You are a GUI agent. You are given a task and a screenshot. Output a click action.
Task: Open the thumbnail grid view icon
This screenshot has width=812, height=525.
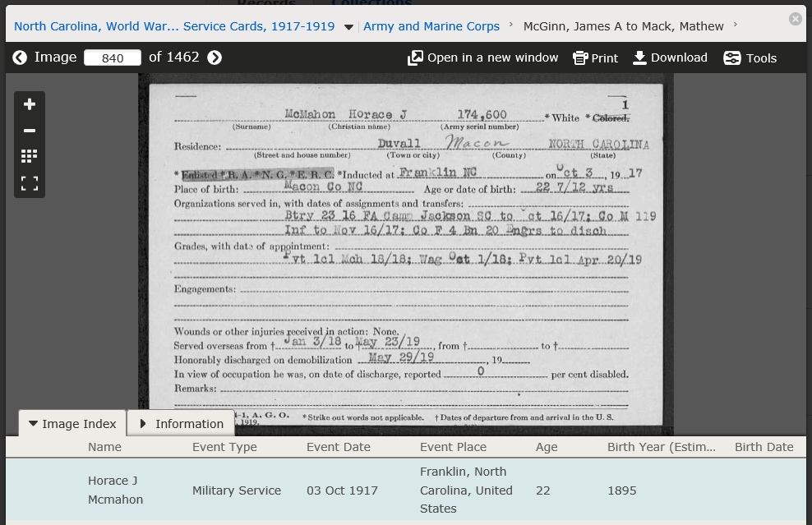(30, 156)
